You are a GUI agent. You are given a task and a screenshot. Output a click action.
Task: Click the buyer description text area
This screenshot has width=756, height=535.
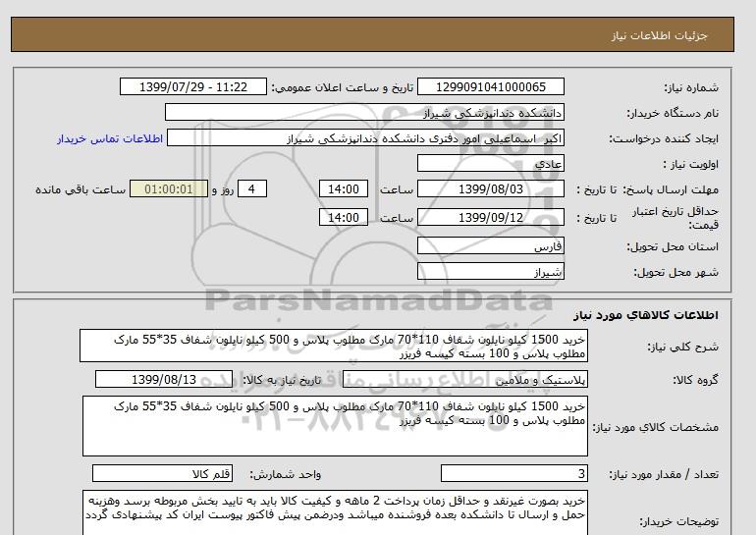point(335,513)
